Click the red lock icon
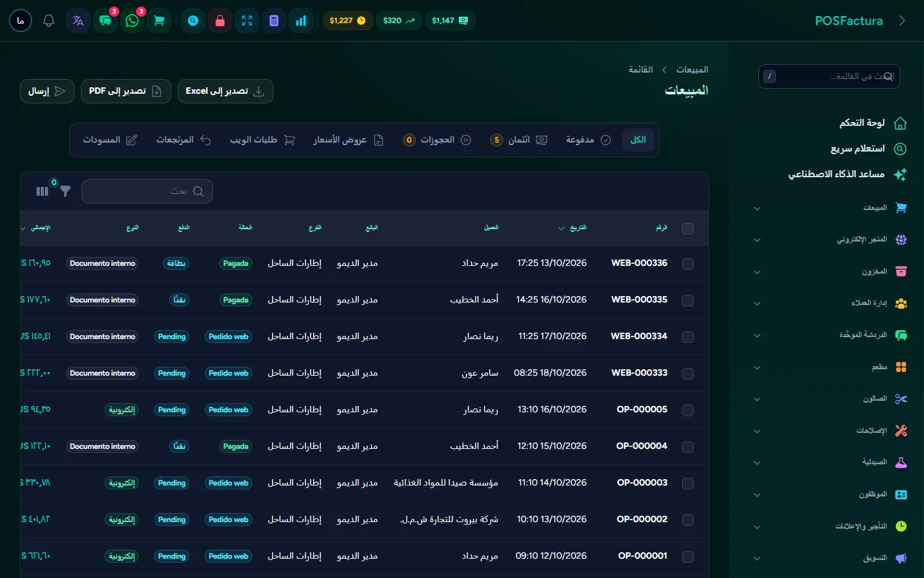The image size is (924, 578). (x=220, y=21)
